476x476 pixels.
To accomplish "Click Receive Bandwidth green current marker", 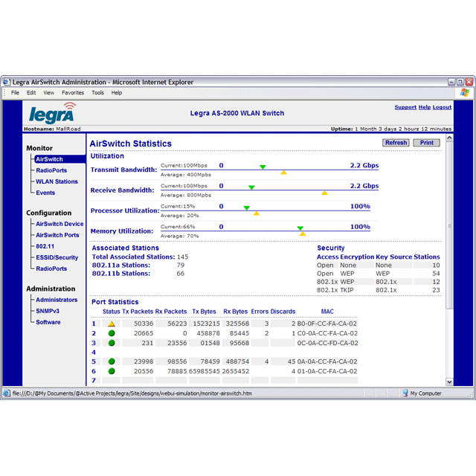I will tap(251, 187).
